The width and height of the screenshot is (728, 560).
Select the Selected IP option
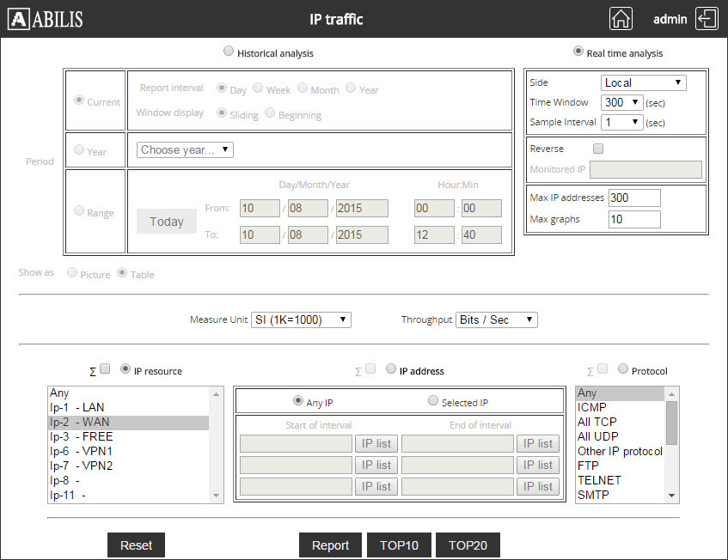pos(433,400)
